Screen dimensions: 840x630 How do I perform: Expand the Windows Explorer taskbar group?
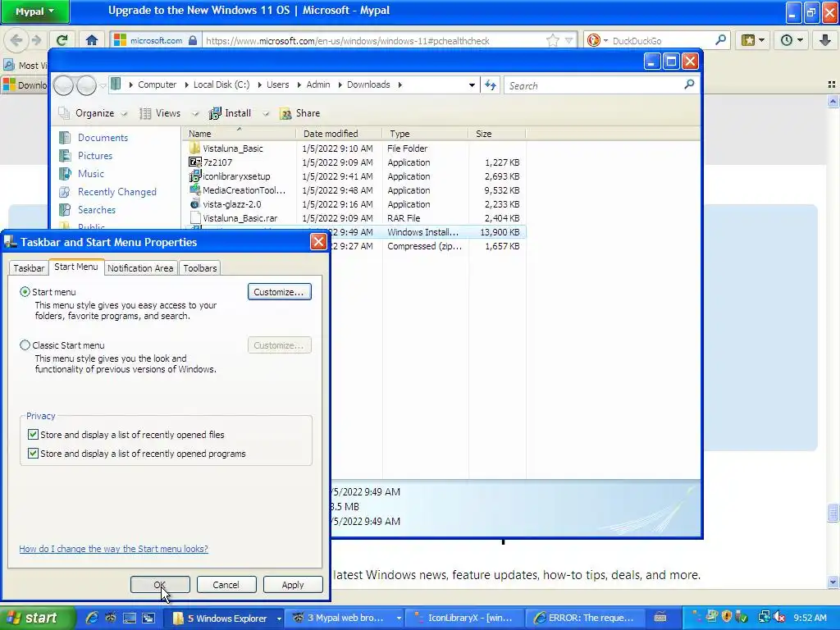pos(279,619)
